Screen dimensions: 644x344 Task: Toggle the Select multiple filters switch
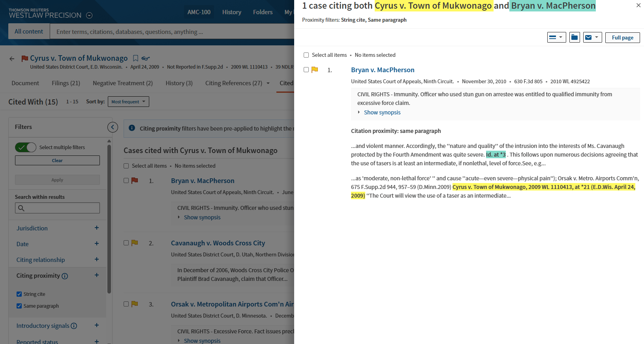26,148
